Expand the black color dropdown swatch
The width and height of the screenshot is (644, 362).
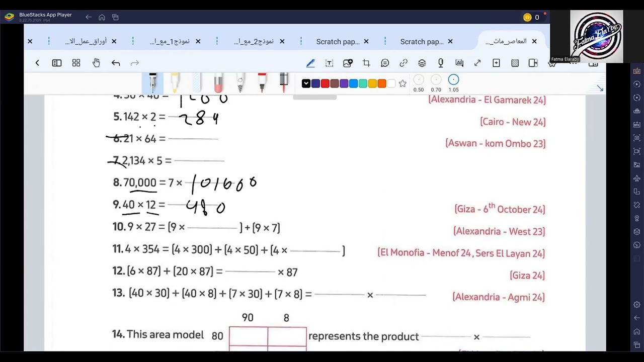pyautogui.click(x=306, y=83)
